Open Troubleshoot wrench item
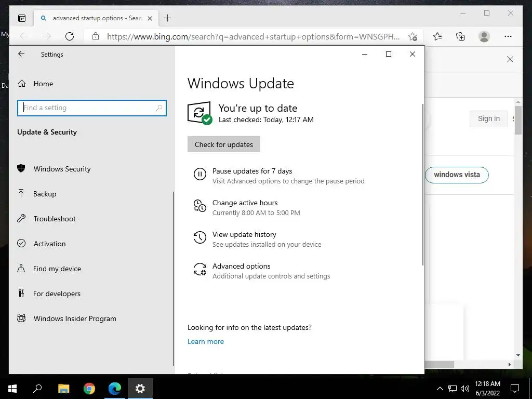532x399 pixels. click(46, 219)
